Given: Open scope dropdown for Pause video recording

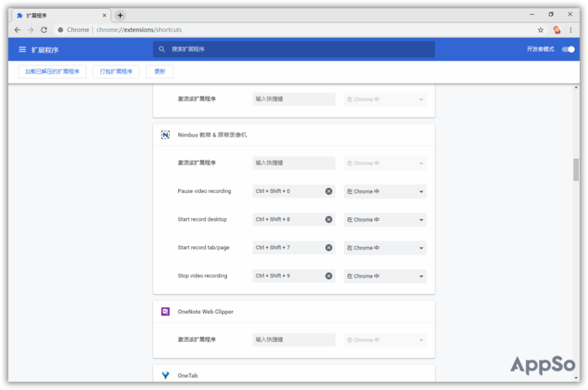Looking at the screenshot, I should point(385,191).
